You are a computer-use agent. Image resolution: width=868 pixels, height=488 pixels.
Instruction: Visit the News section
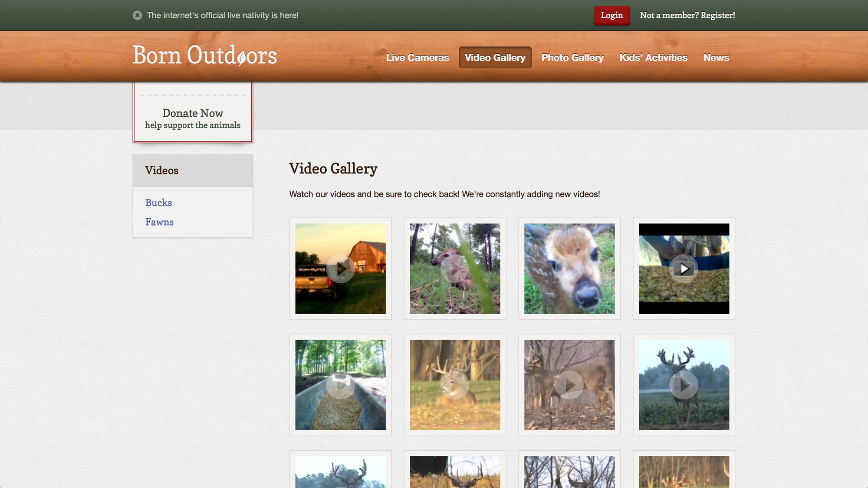coord(716,57)
